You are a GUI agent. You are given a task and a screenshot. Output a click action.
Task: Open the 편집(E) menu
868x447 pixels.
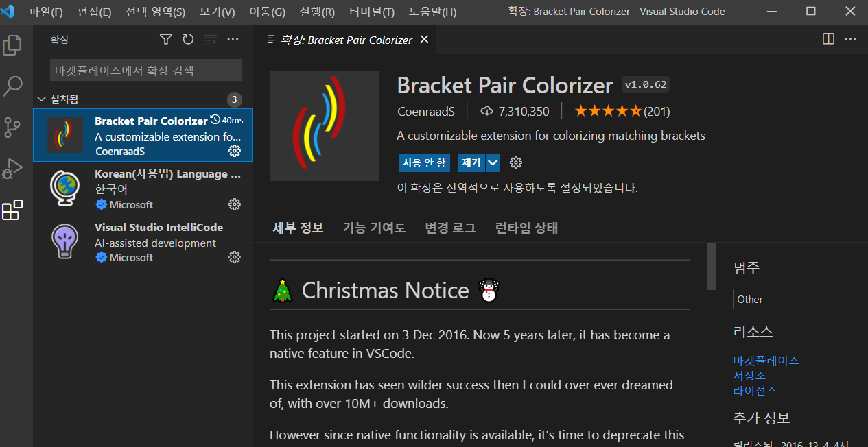(94, 12)
